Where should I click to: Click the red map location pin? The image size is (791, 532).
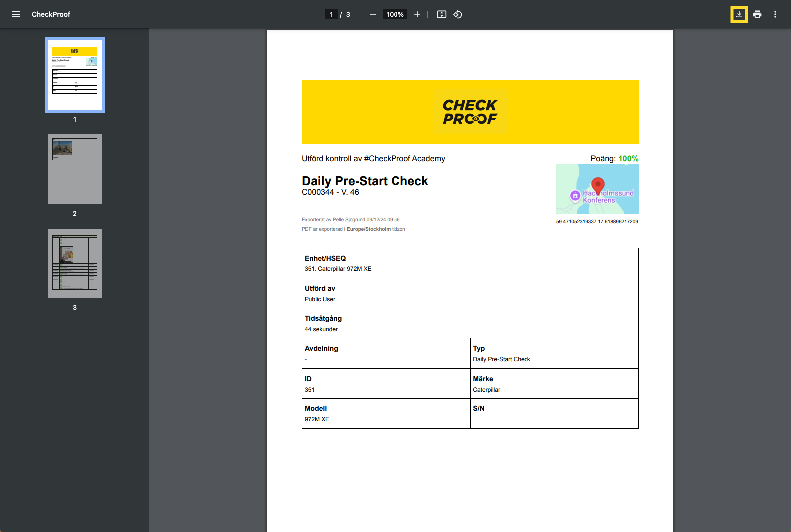click(598, 185)
